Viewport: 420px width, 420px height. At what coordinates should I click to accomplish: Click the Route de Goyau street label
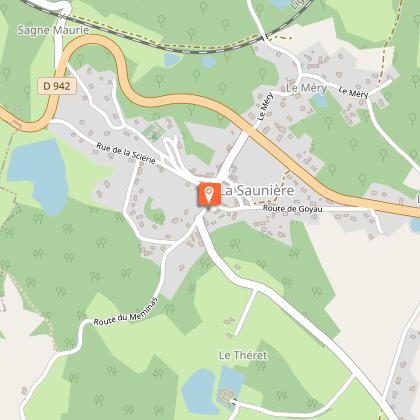(293, 209)
